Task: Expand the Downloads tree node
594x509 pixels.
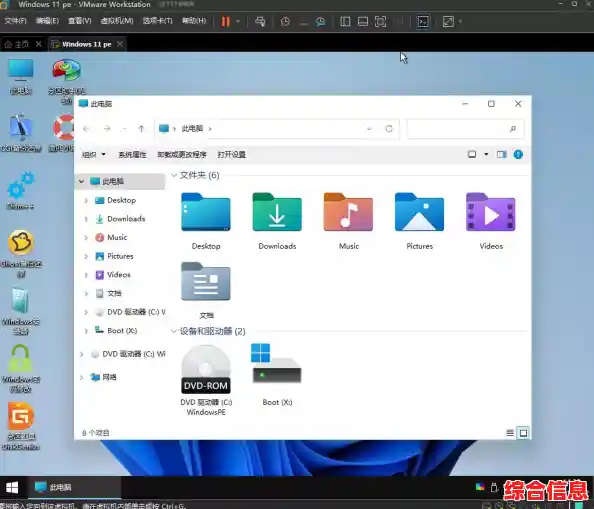Action: [86, 219]
